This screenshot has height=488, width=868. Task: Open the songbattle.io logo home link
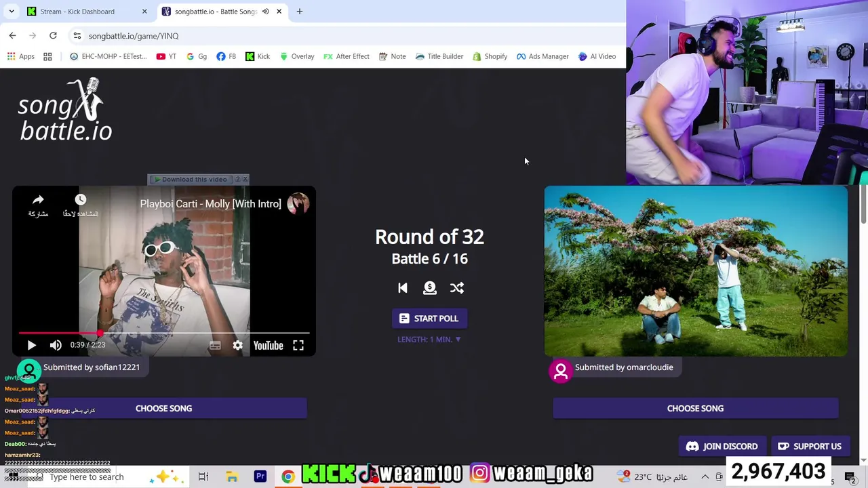point(65,110)
